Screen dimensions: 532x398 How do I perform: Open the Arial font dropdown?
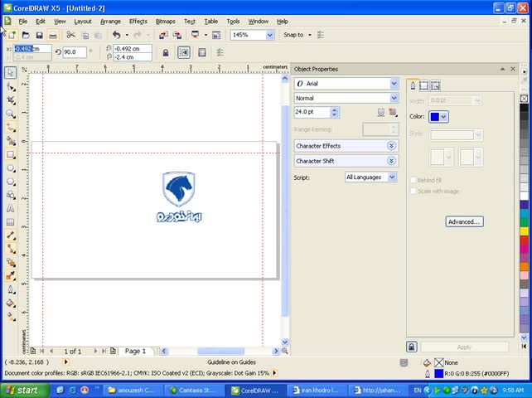click(346, 84)
